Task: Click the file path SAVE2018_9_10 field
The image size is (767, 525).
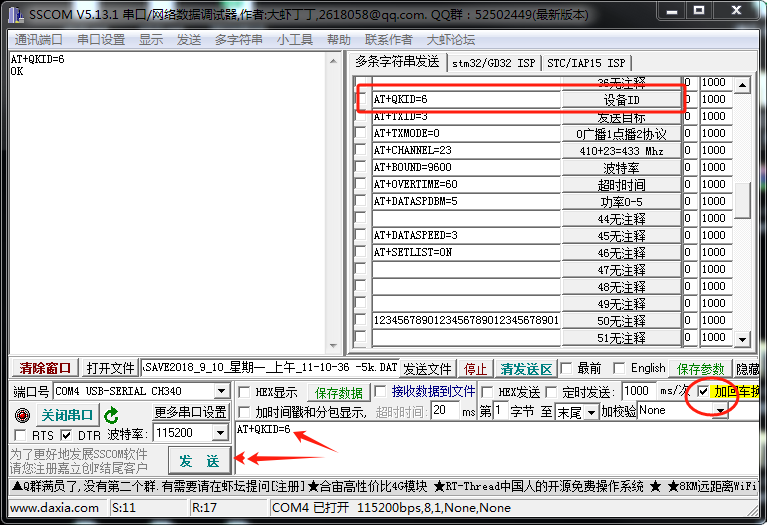Action: pos(270,367)
